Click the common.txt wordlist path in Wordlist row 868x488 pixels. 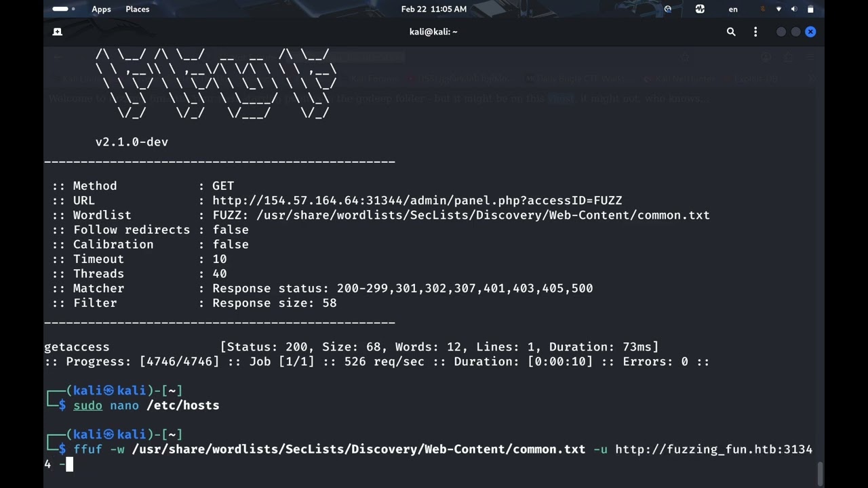pos(483,215)
